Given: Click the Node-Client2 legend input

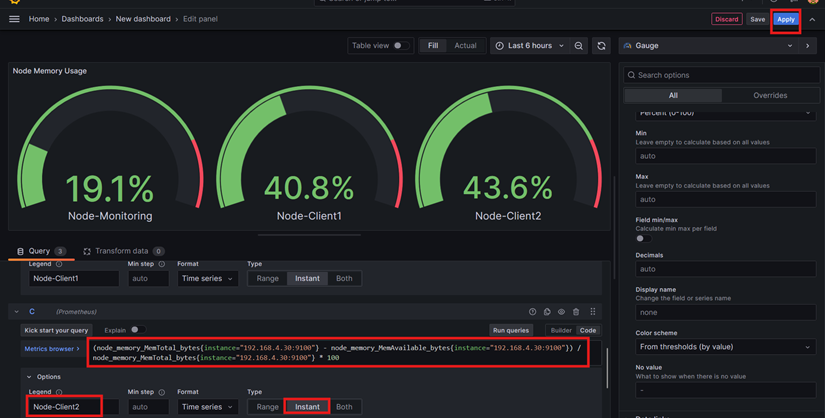Looking at the screenshot, I should pyautogui.click(x=74, y=407).
